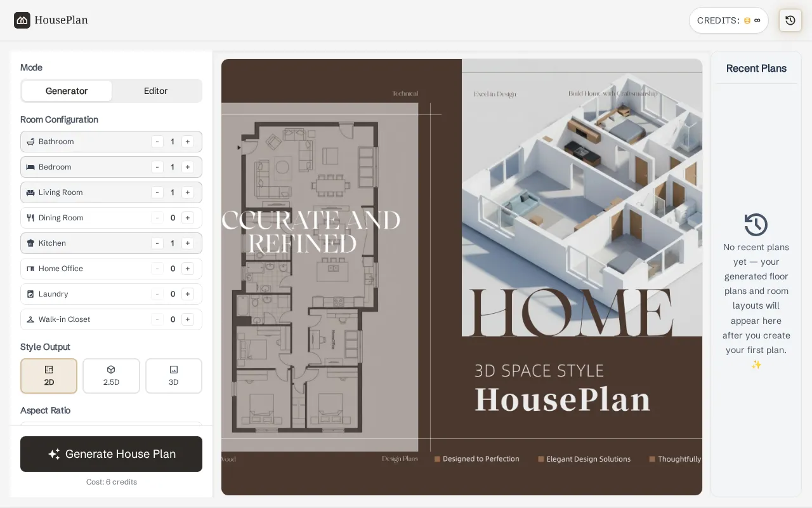Select 2.5D style output

click(111, 376)
